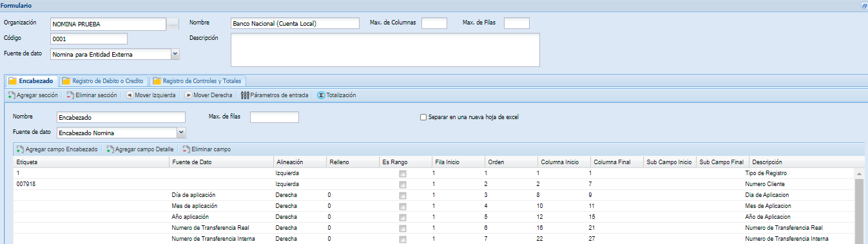The height and width of the screenshot is (244, 868).
Task: Click the Nombre field Banco Nacional
Action: click(x=294, y=23)
